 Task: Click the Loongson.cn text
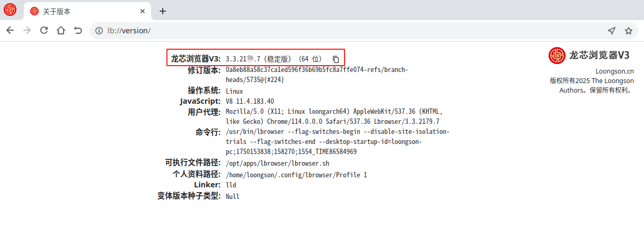pyautogui.click(x=615, y=71)
